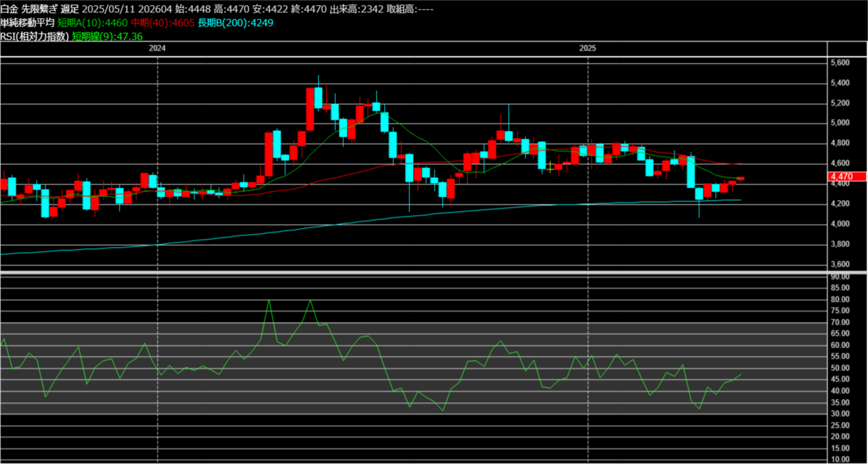Click the 4,200 price axis label
Screen dimensions: 868x464
[x=840, y=203]
